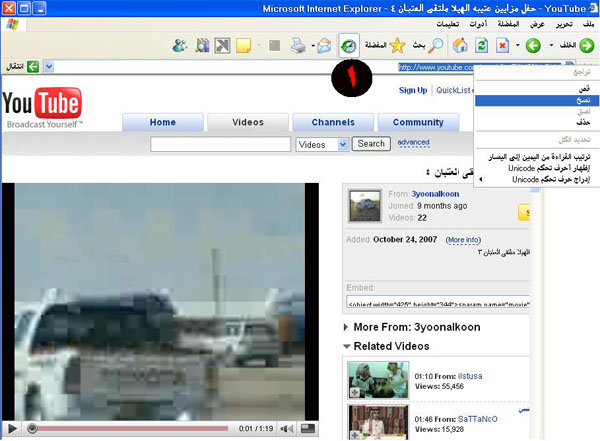This screenshot has width=600, height=441.
Task: Click the Embed code text field
Action: pyautogui.click(x=438, y=301)
